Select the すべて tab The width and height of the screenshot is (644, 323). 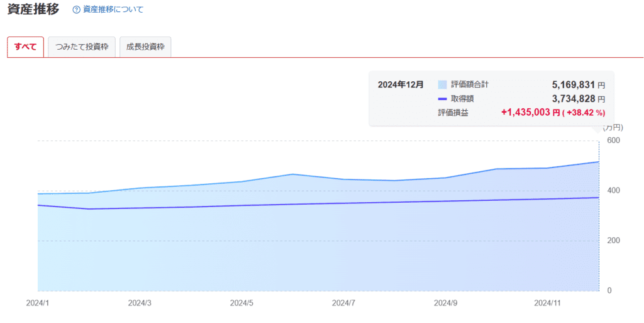coord(25,47)
